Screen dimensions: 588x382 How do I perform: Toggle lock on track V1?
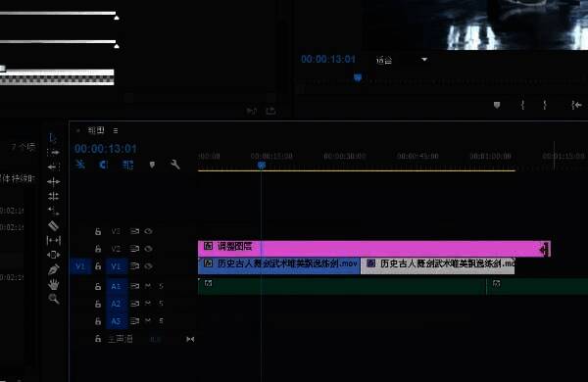[98, 266]
